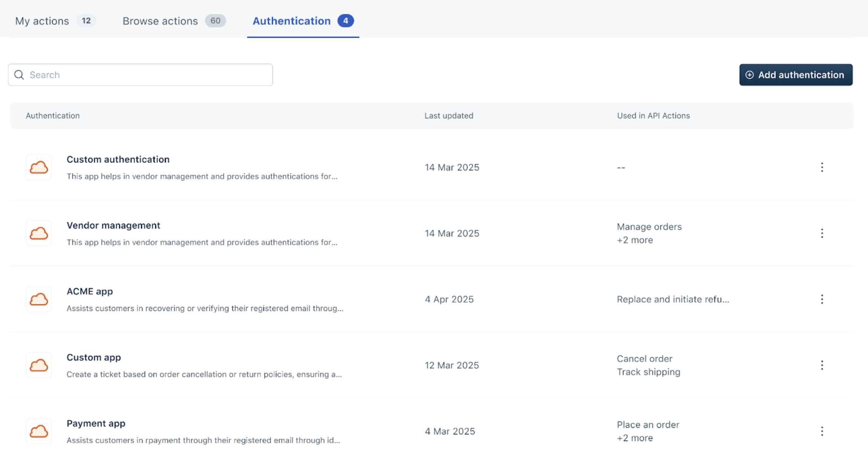Click the Custom app cloud icon
The width and height of the screenshot is (868, 463).
point(39,365)
